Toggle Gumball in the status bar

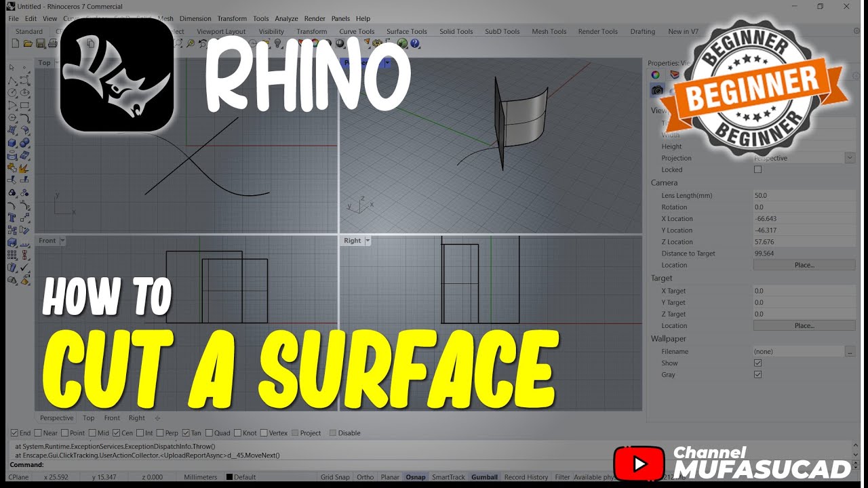tap(484, 477)
